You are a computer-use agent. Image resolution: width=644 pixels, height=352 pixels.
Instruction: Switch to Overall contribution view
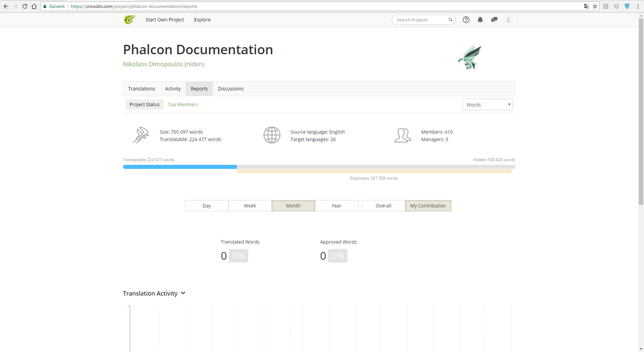[x=383, y=206]
